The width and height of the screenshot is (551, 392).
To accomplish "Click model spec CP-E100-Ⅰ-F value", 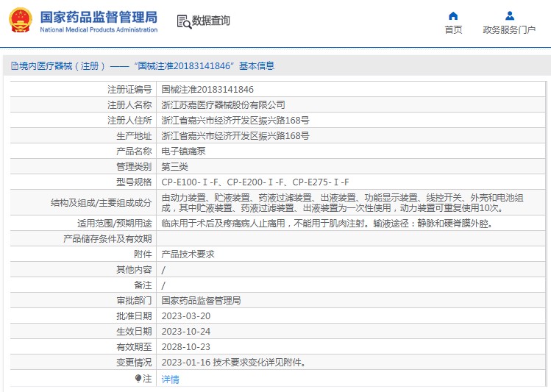I will pyautogui.click(x=190, y=182).
